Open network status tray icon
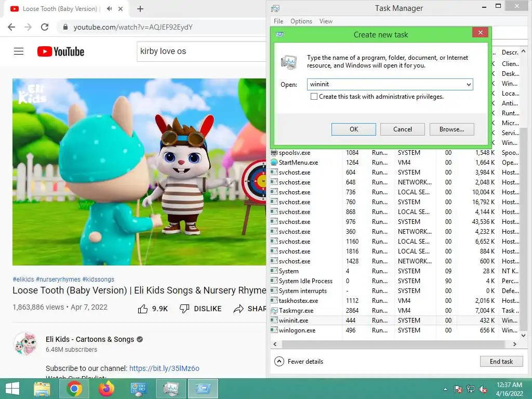 pyautogui.click(x=471, y=389)
